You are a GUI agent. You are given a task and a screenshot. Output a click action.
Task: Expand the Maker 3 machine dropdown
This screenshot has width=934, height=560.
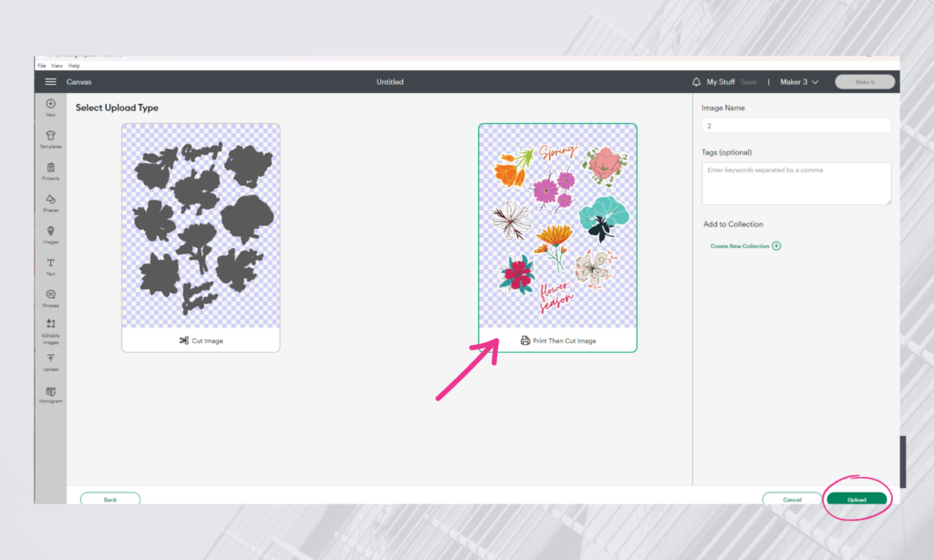coord(799,81)
